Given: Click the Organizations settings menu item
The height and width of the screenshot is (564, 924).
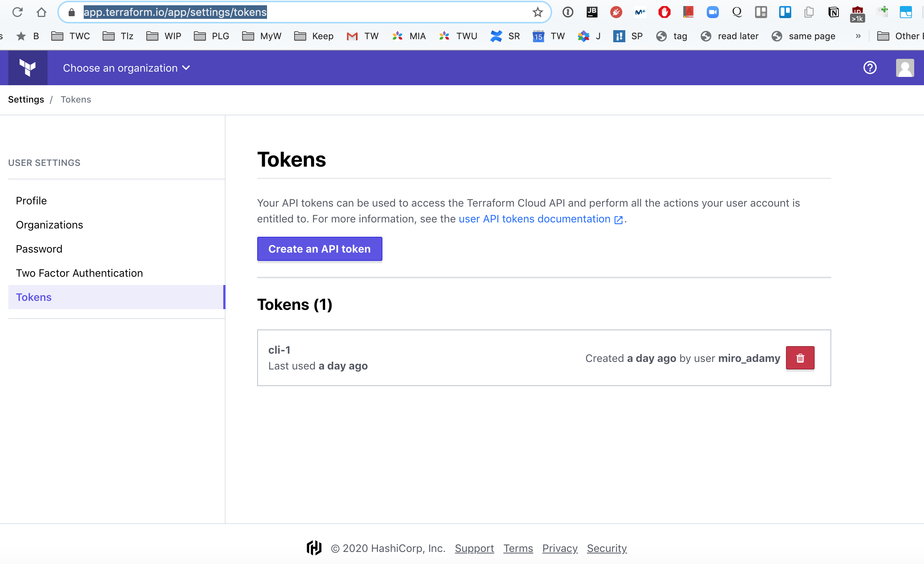Looking at the screenshot, I should click(x=49, y=224).
